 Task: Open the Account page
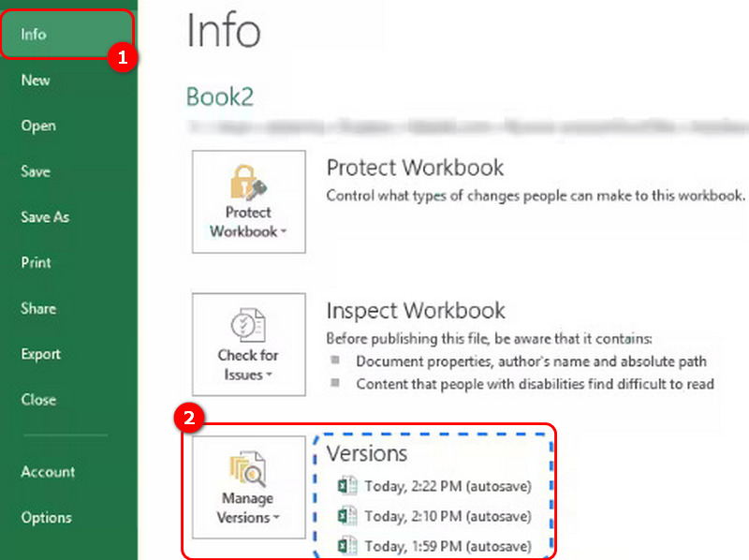[48, 472]
